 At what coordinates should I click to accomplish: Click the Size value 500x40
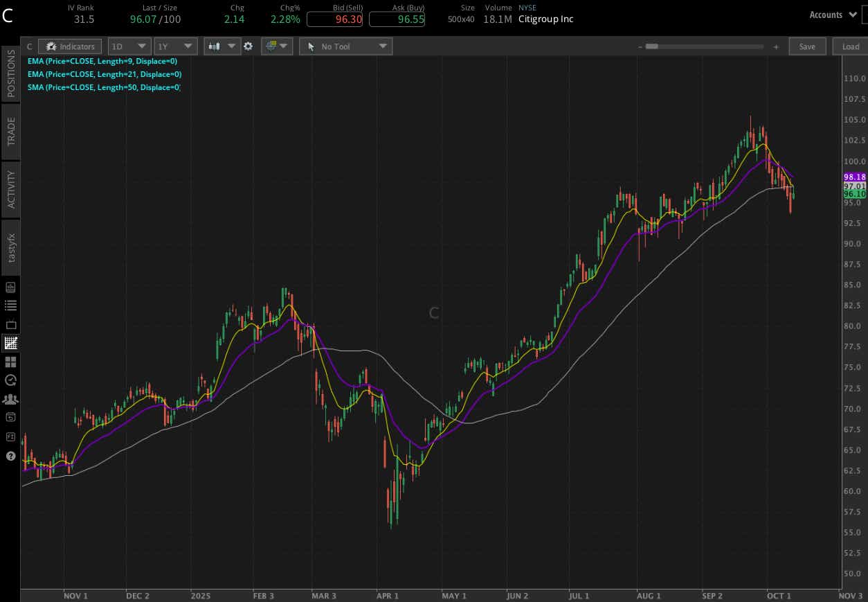461,19
